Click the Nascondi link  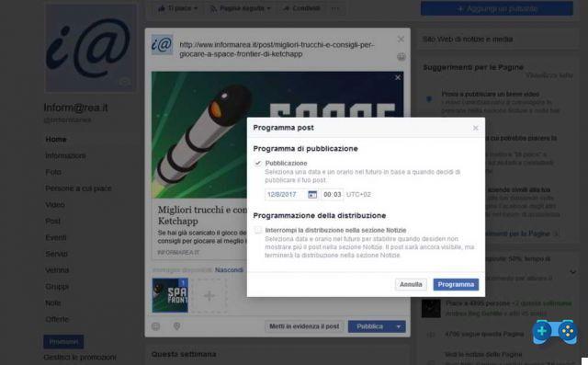click(229, 270)
